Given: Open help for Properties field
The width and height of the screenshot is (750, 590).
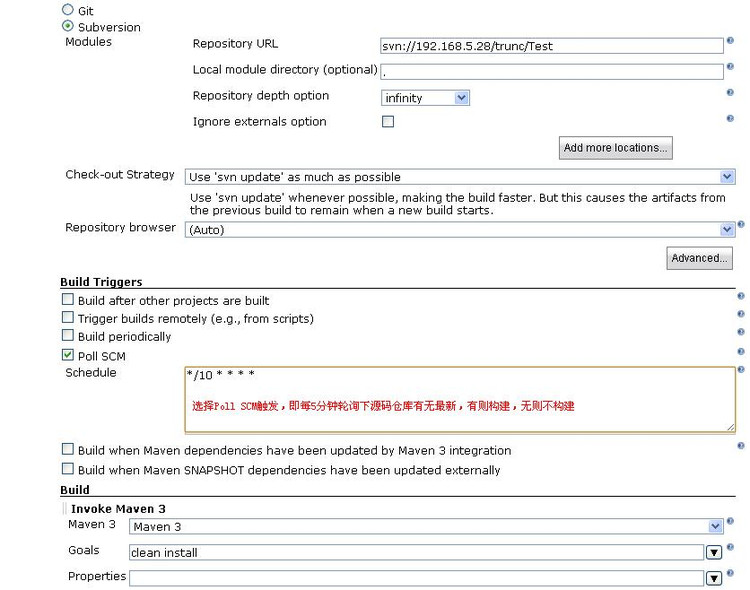Looking at the screenshot, I should (x=730, y=573).
